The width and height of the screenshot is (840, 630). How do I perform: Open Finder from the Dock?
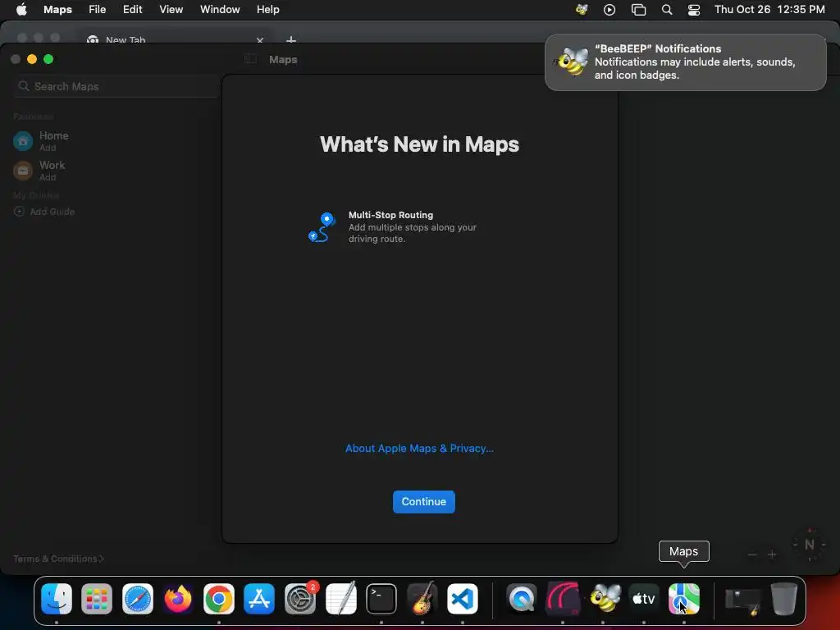[57, 599]
